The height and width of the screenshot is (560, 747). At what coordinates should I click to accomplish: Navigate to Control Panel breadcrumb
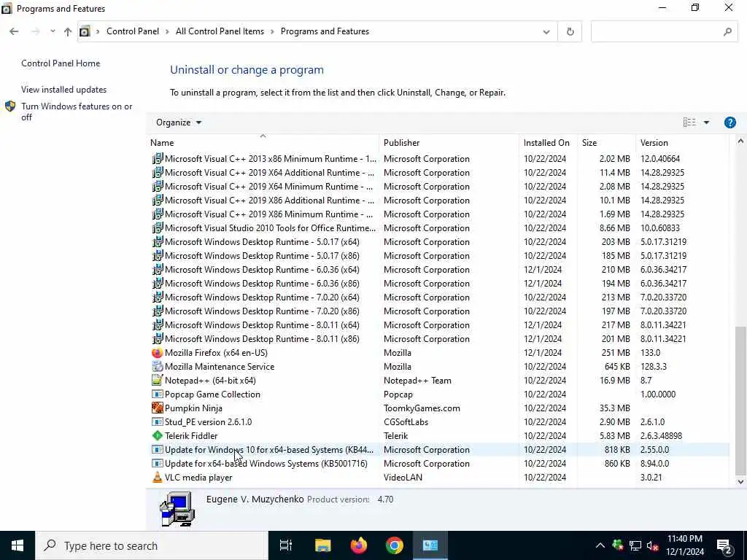coord(133,31)
